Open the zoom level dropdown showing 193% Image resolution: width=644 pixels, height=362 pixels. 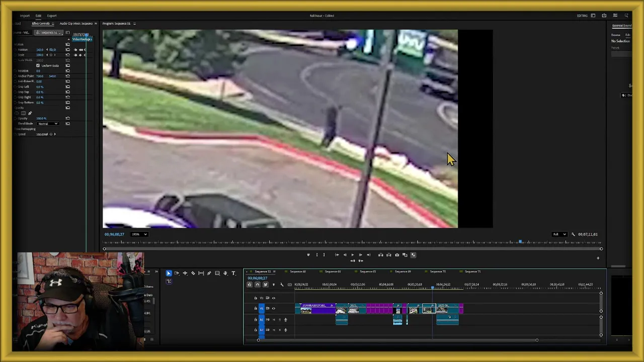pyautogui.click(x=139, y=234)
